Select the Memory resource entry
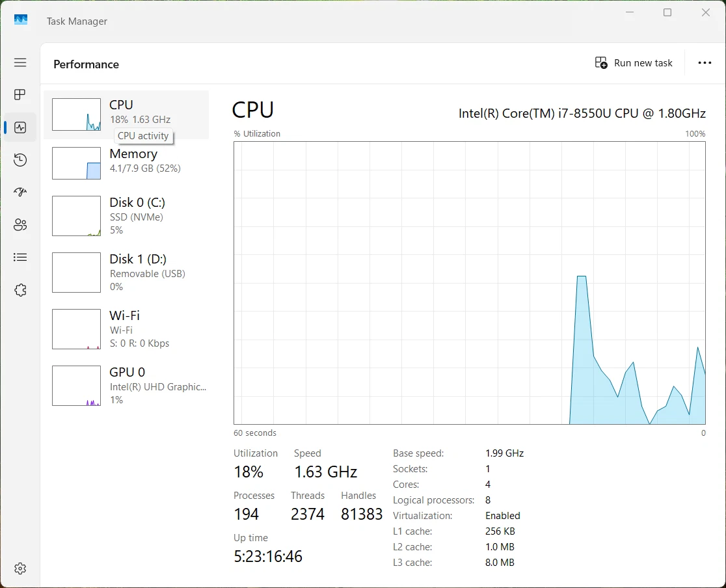Screen dimensions: 726x588 (x=126, y=163)
